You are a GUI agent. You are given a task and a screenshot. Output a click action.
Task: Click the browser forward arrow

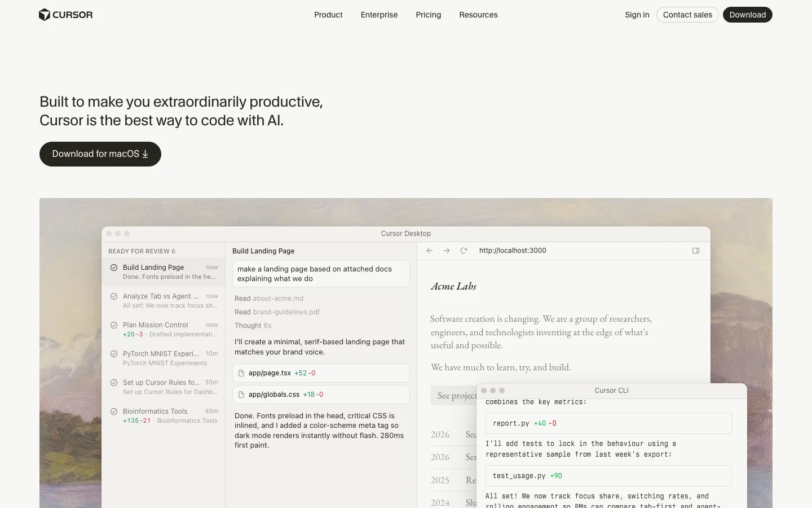click(x=447, y=251)
